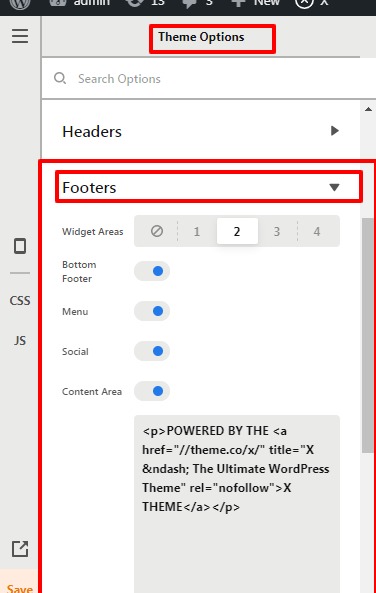Turn off the Content Area switch
The height and width of the screenshot is (593, 376).
tap(152, 391)
